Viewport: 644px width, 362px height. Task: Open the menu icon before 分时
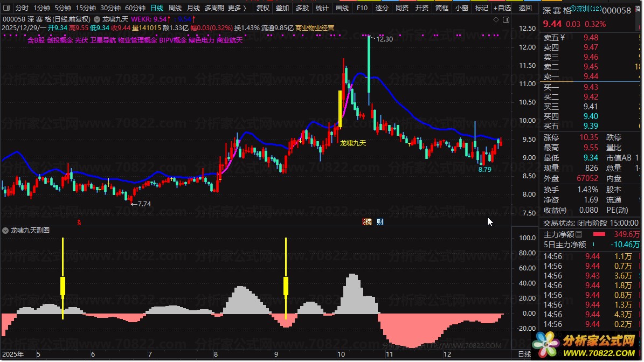coord(8,8)
